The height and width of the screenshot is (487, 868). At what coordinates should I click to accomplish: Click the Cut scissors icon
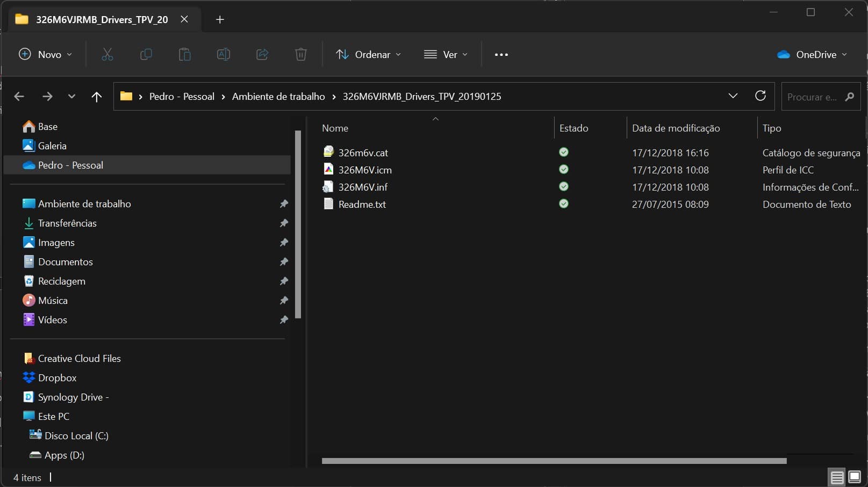(107, 54)
